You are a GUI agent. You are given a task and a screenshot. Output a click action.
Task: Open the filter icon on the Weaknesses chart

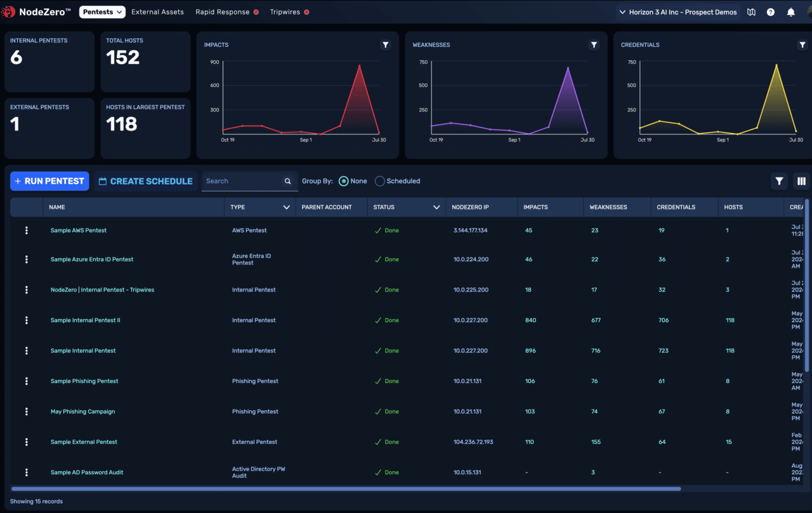coord(594,45)
